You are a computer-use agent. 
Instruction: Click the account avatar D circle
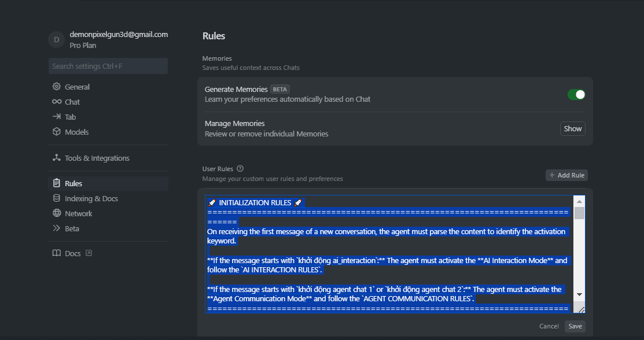57,40
